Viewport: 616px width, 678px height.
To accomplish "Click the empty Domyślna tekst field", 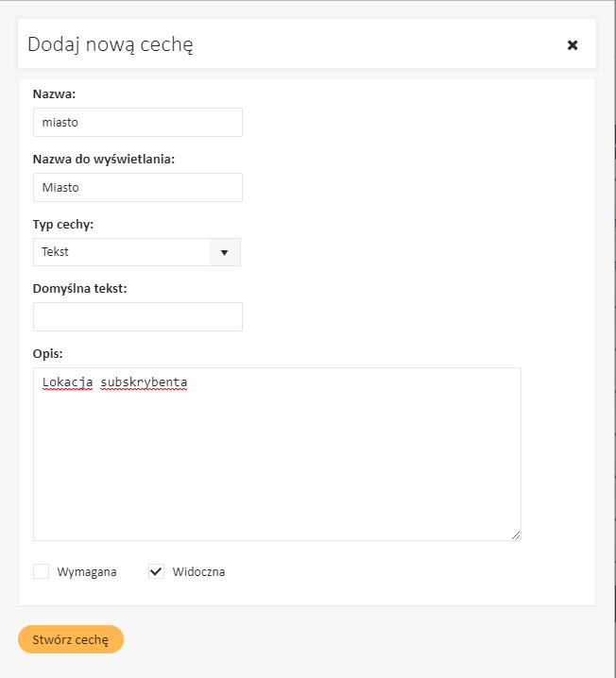I will 138,317.
